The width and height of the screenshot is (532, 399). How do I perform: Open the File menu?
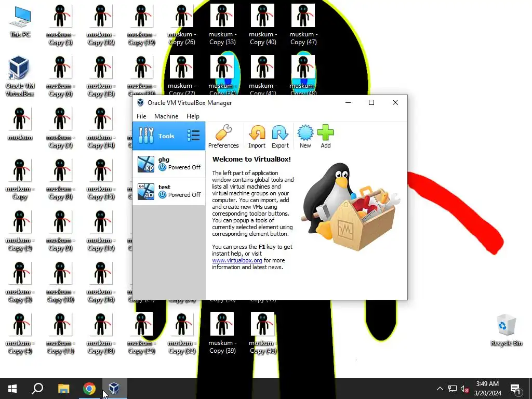pyautogui.click(x=141, y=116)
